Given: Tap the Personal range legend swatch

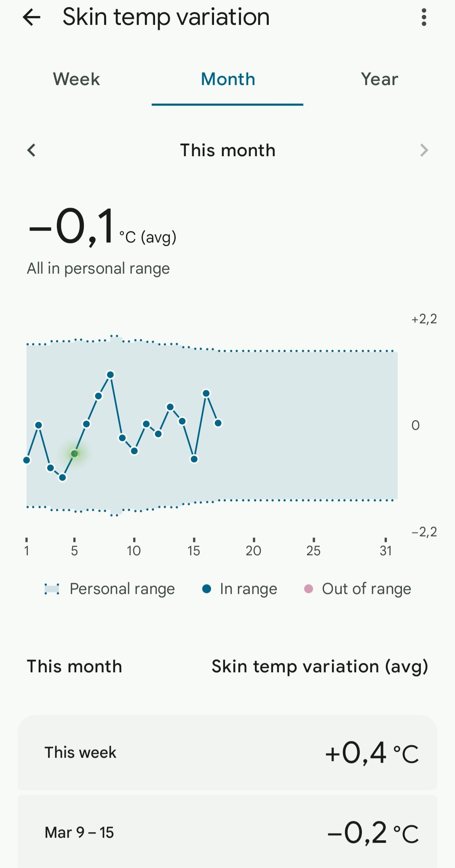Looking at the screenshot, I should coord(52,589).
